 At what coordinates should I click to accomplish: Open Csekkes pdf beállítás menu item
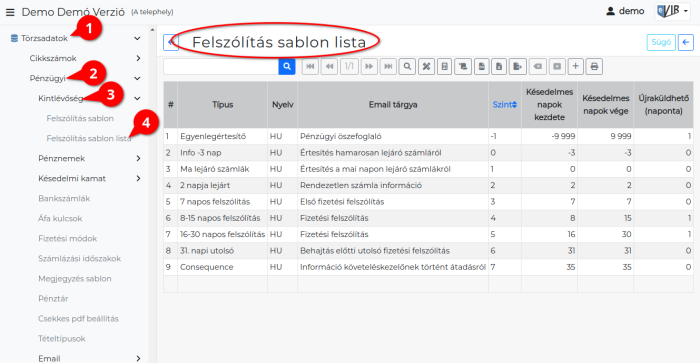79,319
